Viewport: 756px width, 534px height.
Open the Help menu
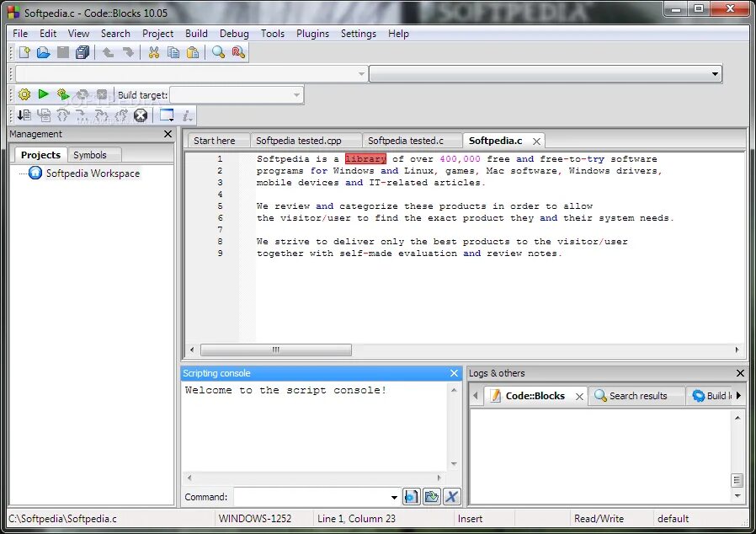(x=398, y=34)
